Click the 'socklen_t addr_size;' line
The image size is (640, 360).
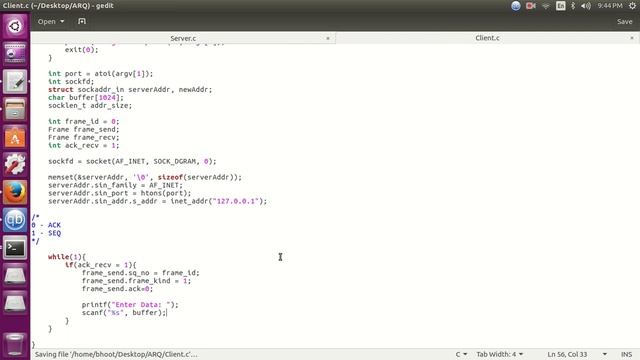coord(90,105)
